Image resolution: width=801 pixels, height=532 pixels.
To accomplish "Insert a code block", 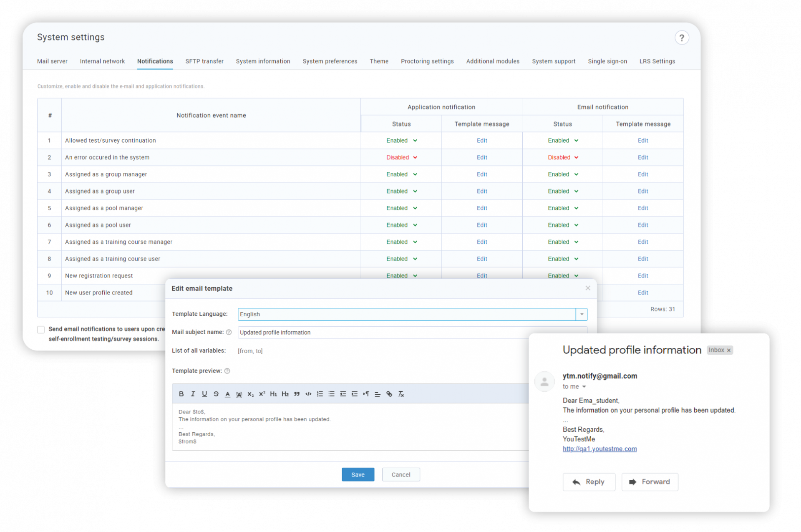I will coord(308,394).
